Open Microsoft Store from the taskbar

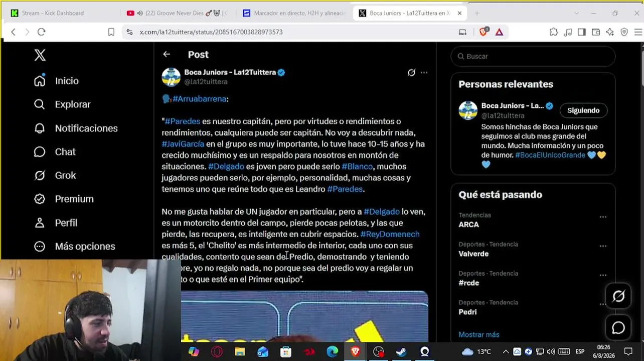[286, 352]
